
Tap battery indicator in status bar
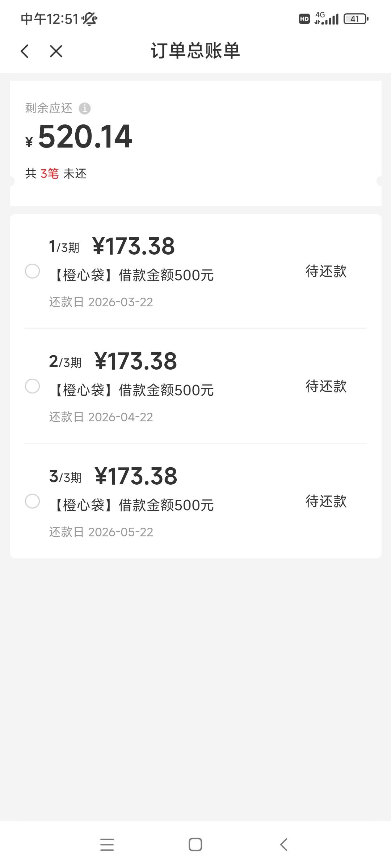[x=356, y=19]
